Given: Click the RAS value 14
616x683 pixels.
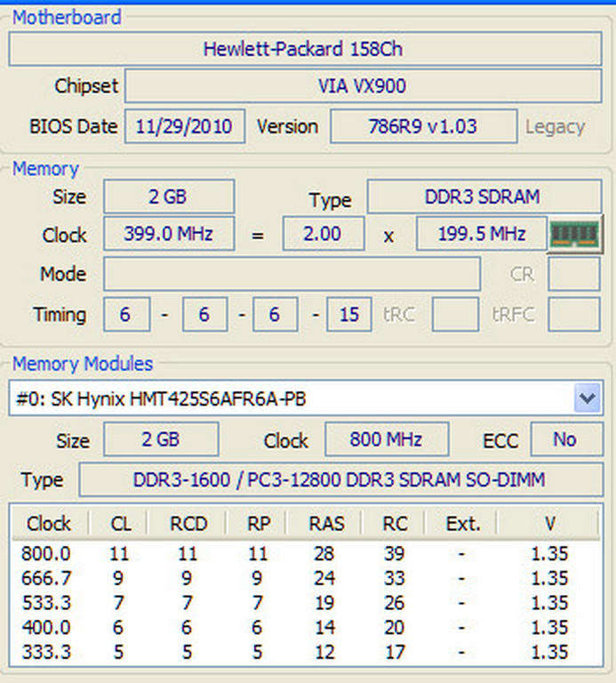Looking at the screenshot, I should [324, 628].
